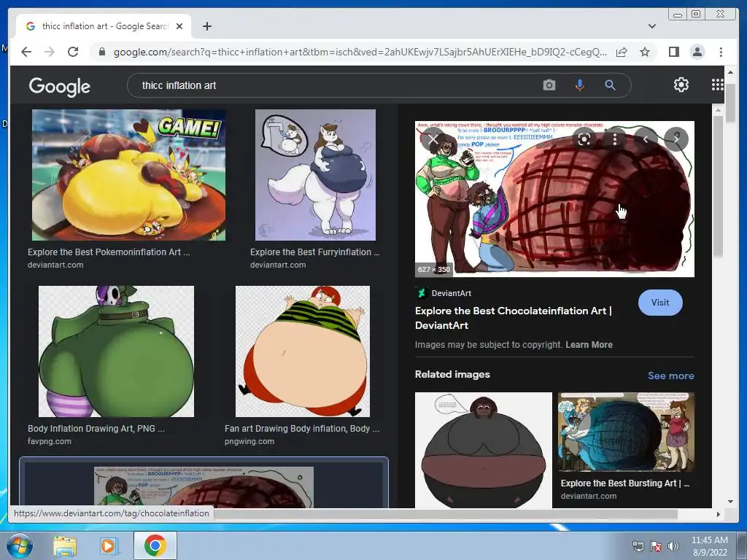Open Windows Explorer from taskbar

65,545
